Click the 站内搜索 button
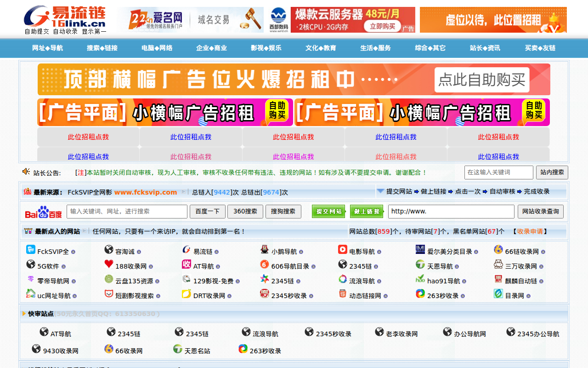Viewport: 588px width, 368px height. [552, 172]
